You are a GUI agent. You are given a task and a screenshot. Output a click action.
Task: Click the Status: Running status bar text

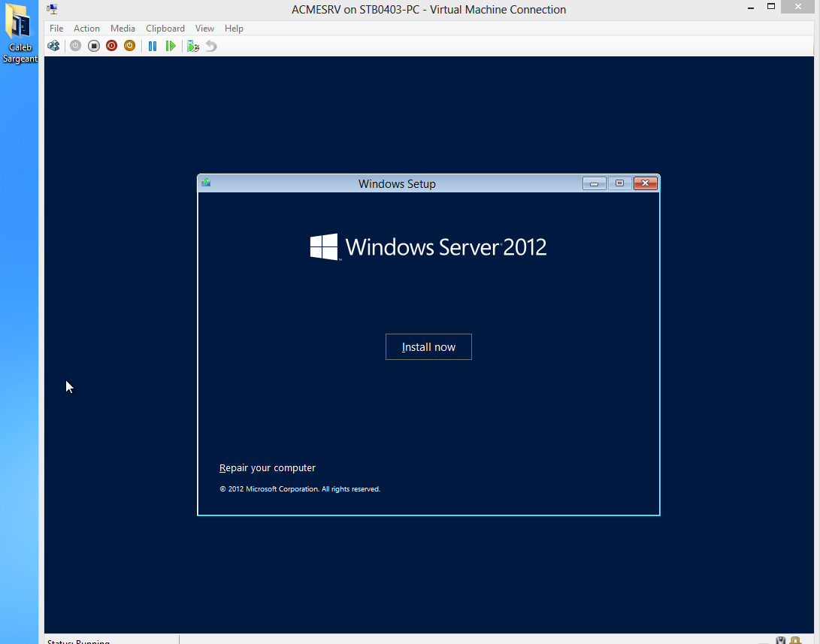[78, 641]
